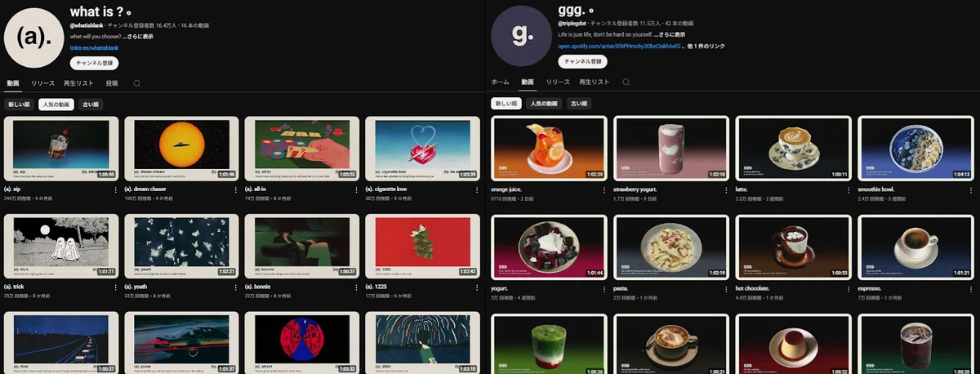Image resolution: width=980 pixels, height=374 pixels.
Task: Open the three-dot menu for 'latte.'
Action: (x=849, y=189)
